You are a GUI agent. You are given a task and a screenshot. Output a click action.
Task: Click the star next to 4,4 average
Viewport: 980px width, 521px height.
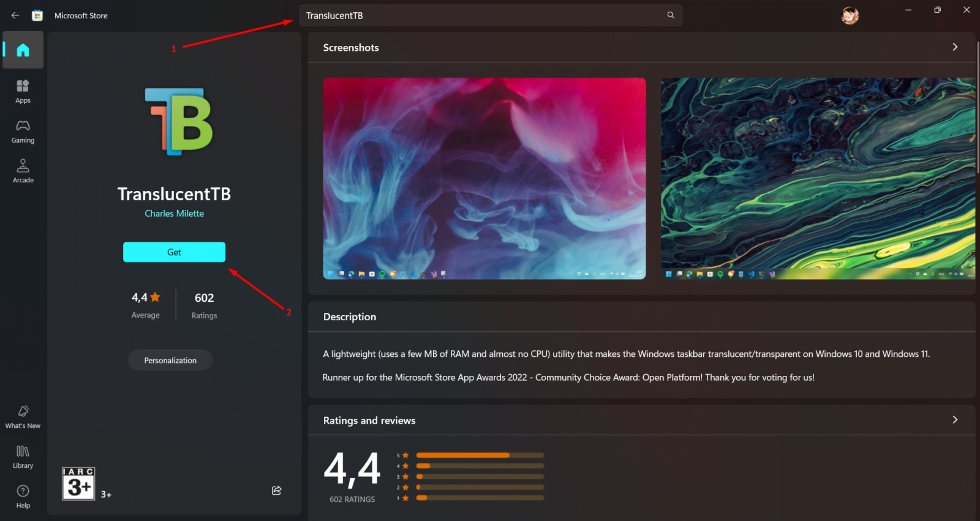coord(156,297)
